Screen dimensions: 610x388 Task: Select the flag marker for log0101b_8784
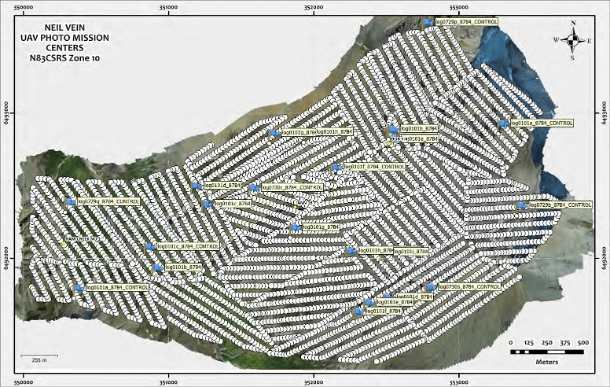point(157,268)
